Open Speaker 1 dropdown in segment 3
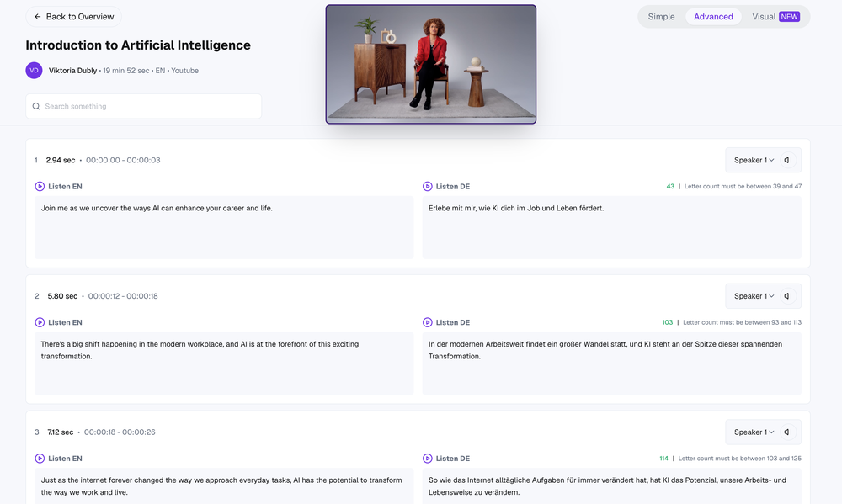Image resolution: width=842 pixels, height=504 pixels. tap(754, 432)
